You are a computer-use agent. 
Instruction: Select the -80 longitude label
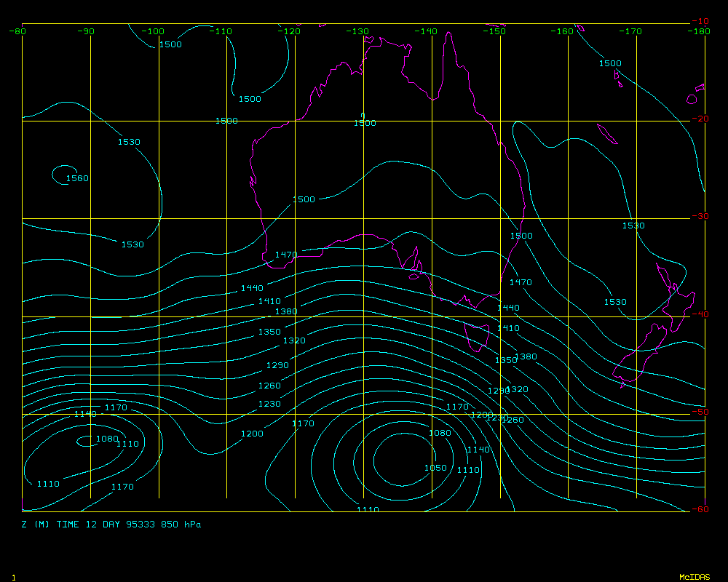(x=17, y=31)
